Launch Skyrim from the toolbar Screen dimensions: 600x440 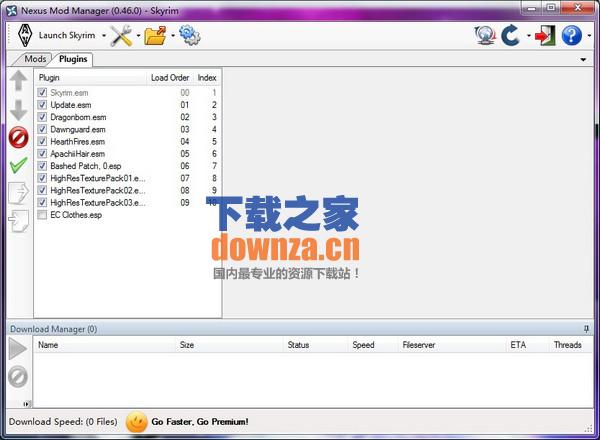(56, 35)
